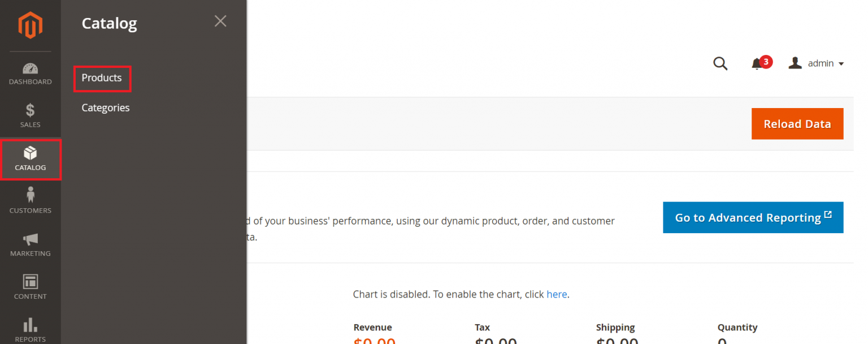
Task: Click the Magento logo
Action: (30, 25)
